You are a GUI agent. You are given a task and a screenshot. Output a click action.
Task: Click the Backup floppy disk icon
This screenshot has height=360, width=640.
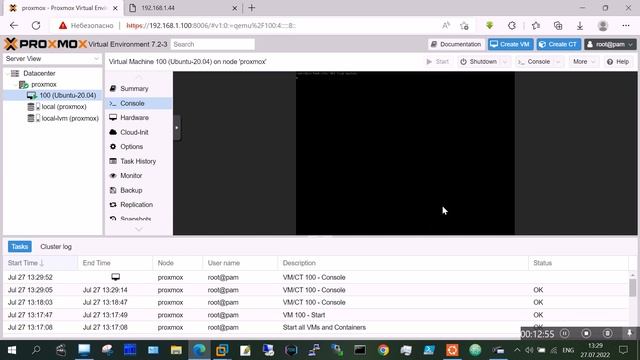pyautogui.click(x=113, y=190)
